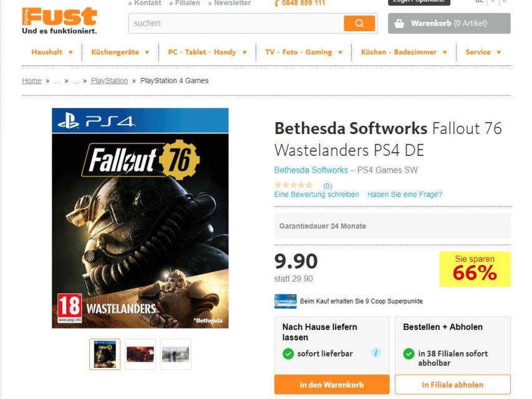This screenshot has width=532, height=399.
Task: Add the game to the Warenkorb
Action: tap(332, 385)
